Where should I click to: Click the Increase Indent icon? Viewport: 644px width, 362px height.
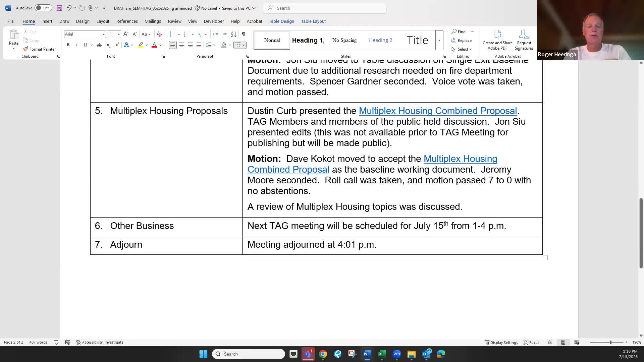point(224,34)
